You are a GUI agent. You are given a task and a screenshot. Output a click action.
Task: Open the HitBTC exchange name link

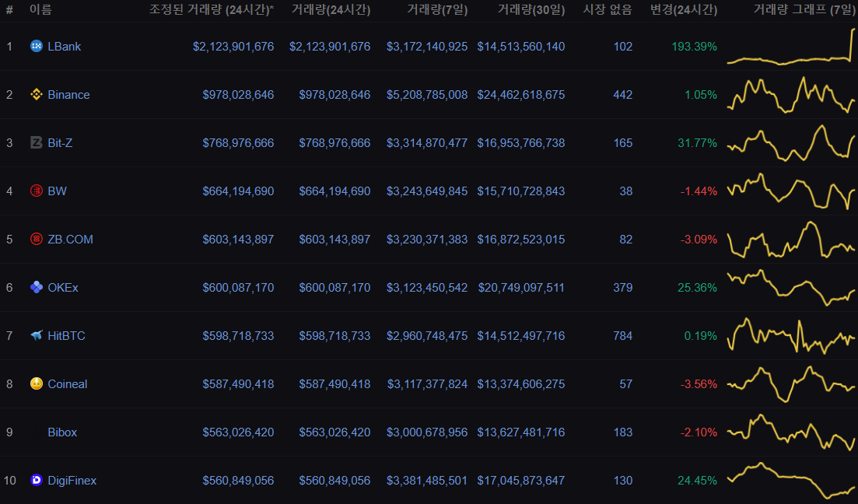click(x=66, y=336)
